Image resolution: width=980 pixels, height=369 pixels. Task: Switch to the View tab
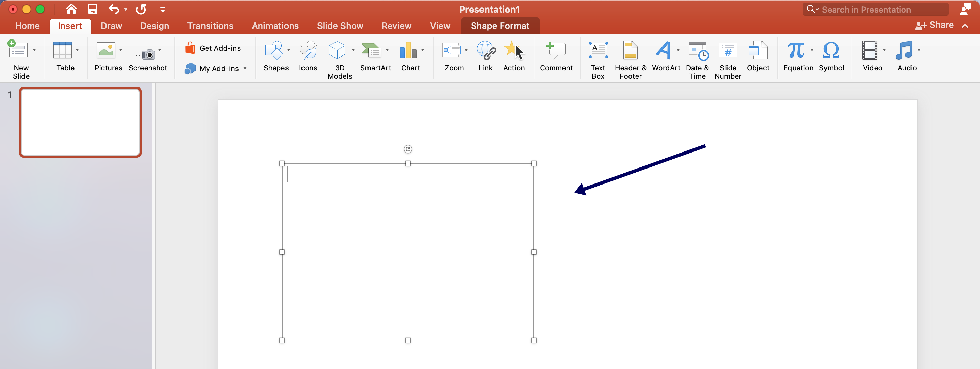click(x=440, y=26)
